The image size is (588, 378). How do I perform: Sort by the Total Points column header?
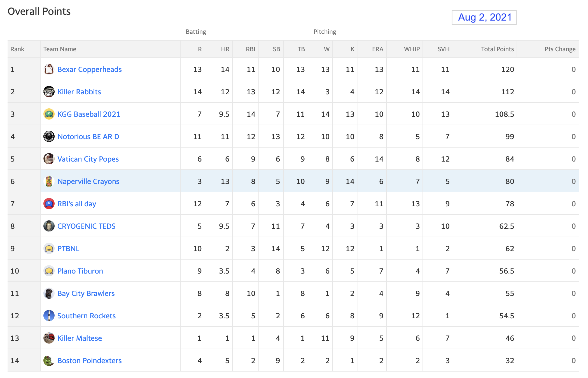497,49
